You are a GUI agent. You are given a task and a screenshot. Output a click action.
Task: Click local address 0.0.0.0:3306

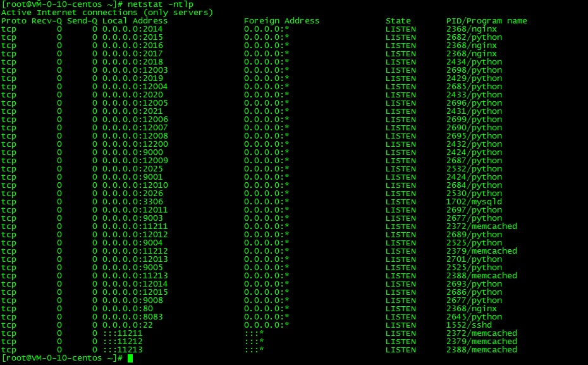click(133, 202)
